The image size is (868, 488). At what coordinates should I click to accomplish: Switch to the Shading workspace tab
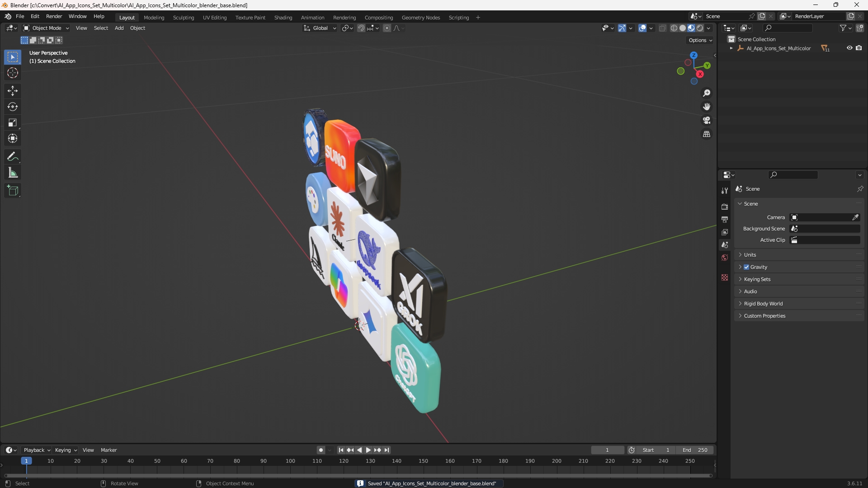pyautogui.click(x=283, y=18)
